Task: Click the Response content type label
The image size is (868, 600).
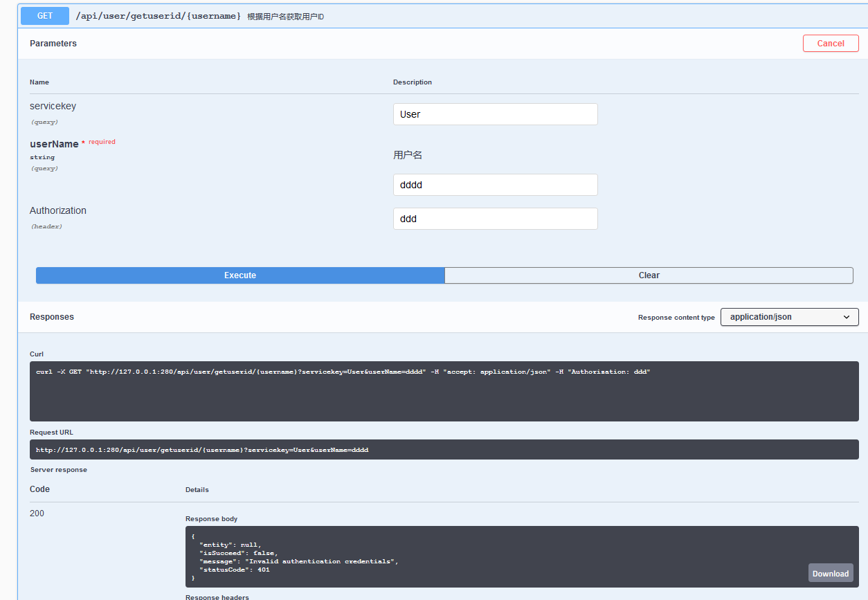Action: coord(676,318)
